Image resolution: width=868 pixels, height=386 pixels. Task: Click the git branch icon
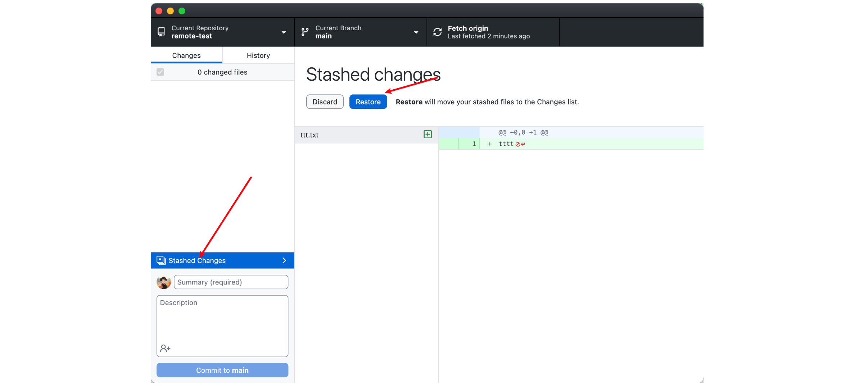[305, 32]
